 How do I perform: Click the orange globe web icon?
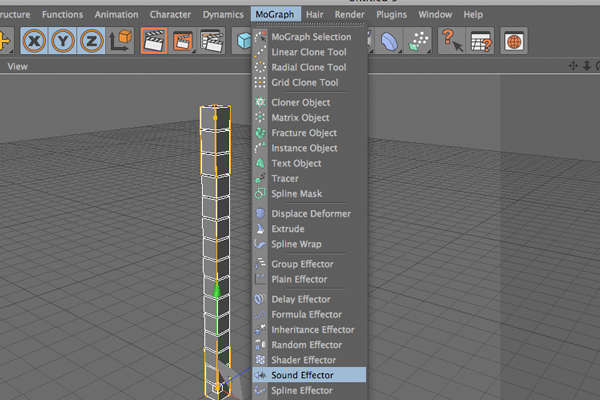[514, 41]
